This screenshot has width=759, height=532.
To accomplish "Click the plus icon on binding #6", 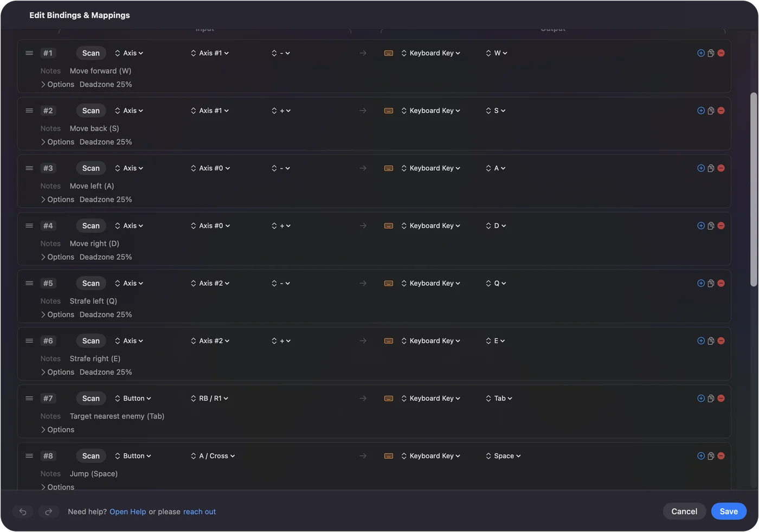I will point(701,341).
